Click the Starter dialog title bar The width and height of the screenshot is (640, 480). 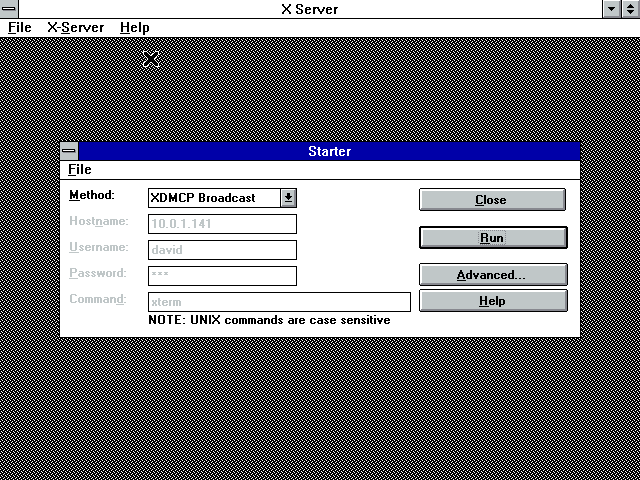pyautogui.click(x=330, y=151)
